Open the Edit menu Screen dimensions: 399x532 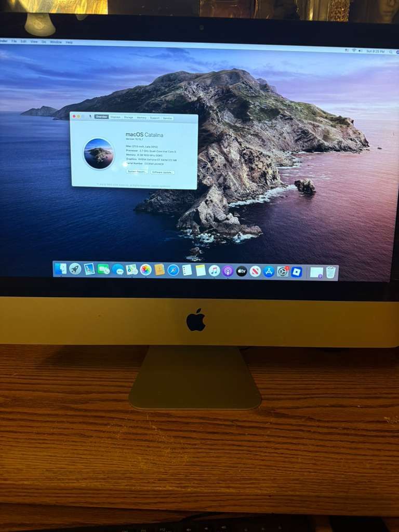click(x=23, y=42)
